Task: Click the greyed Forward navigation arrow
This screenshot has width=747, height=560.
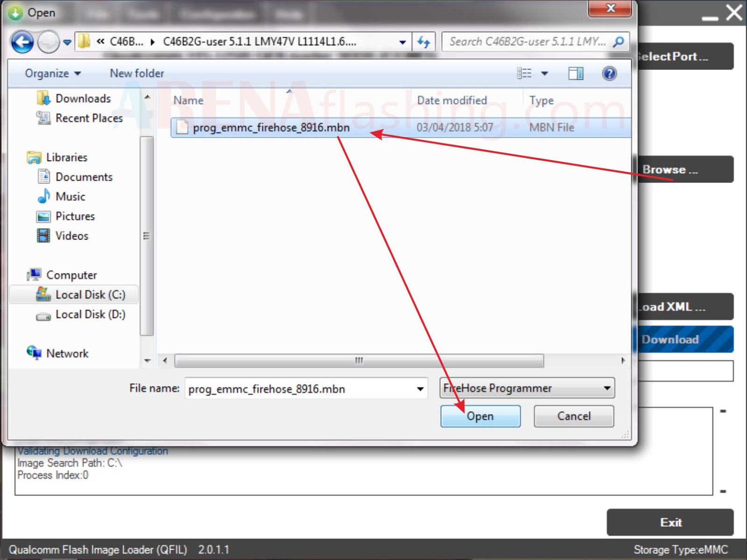Action: (x=48, y=42)
